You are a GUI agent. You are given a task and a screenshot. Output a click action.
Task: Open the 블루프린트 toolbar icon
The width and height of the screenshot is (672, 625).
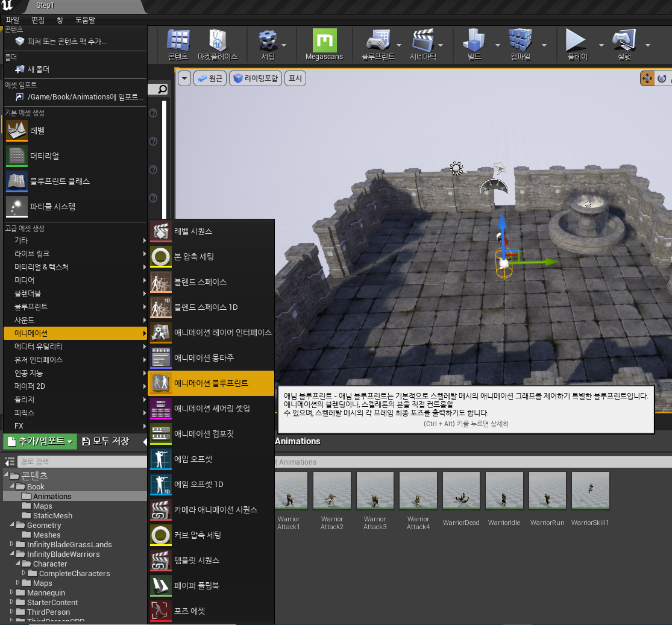pos(377,45)
